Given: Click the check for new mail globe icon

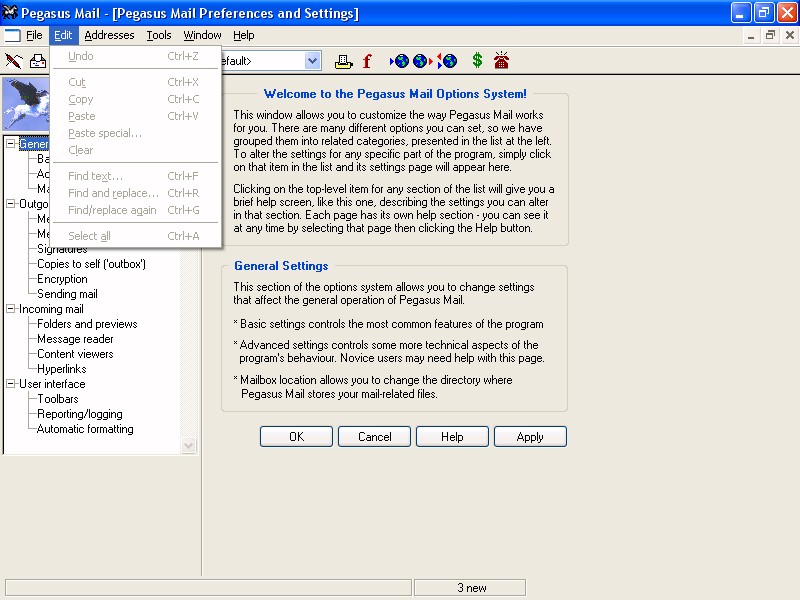Looking at the screenshot, I should [399, 61].
